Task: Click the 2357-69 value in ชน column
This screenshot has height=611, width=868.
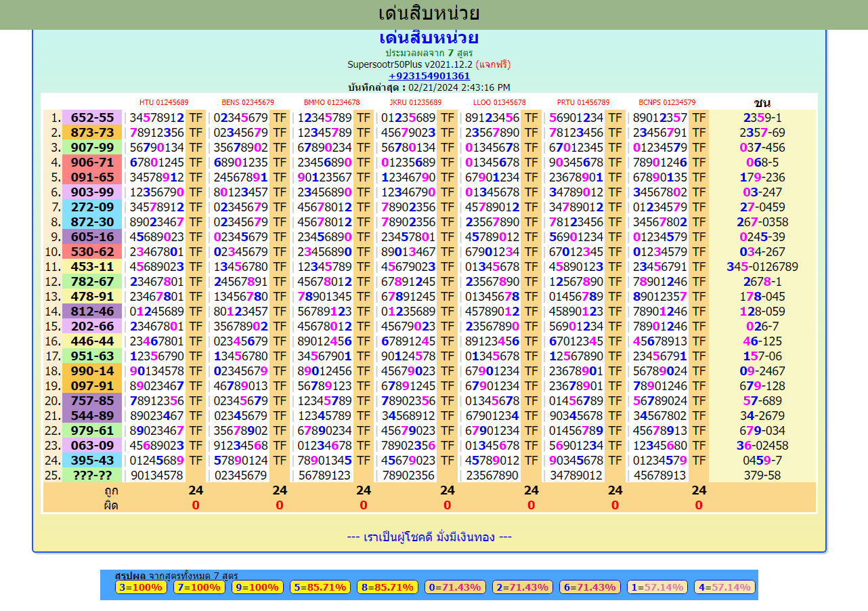Action: tap(762, 132)
